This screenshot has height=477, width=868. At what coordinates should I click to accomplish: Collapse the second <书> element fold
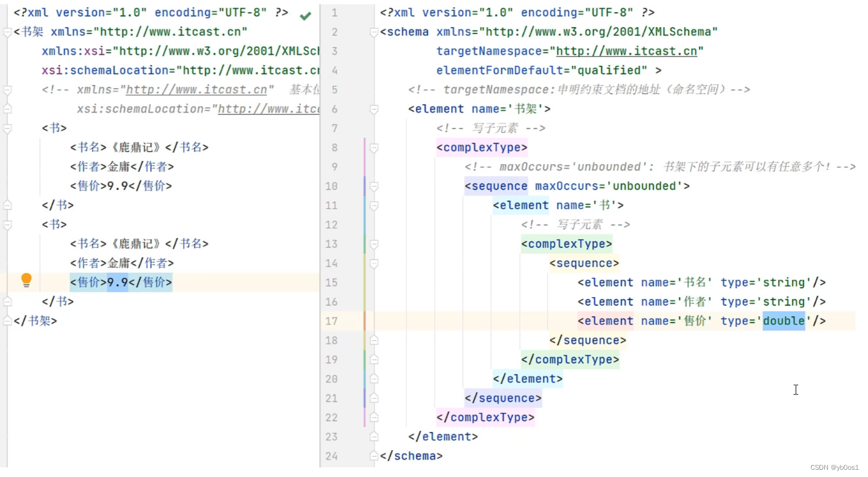[7, 225]
